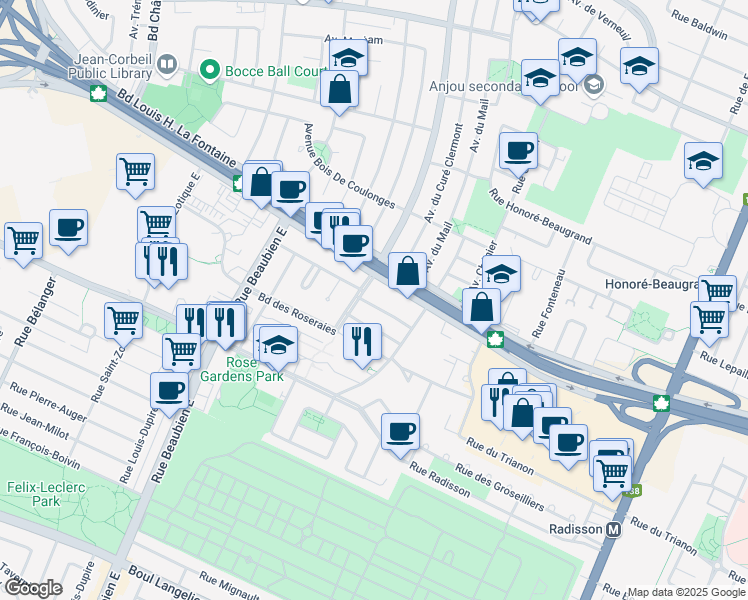Image resolution: width=748 pixels, height=600 pixels.
Task: Click the coffee marker on Rue Beaubien E south
Action: pyautogui.click(x=169, y=391)
